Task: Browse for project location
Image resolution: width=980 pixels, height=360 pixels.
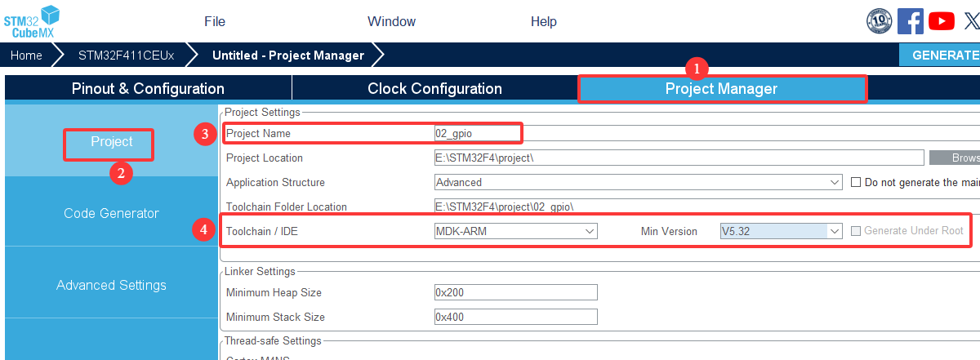Action: [x=955, y=158]
